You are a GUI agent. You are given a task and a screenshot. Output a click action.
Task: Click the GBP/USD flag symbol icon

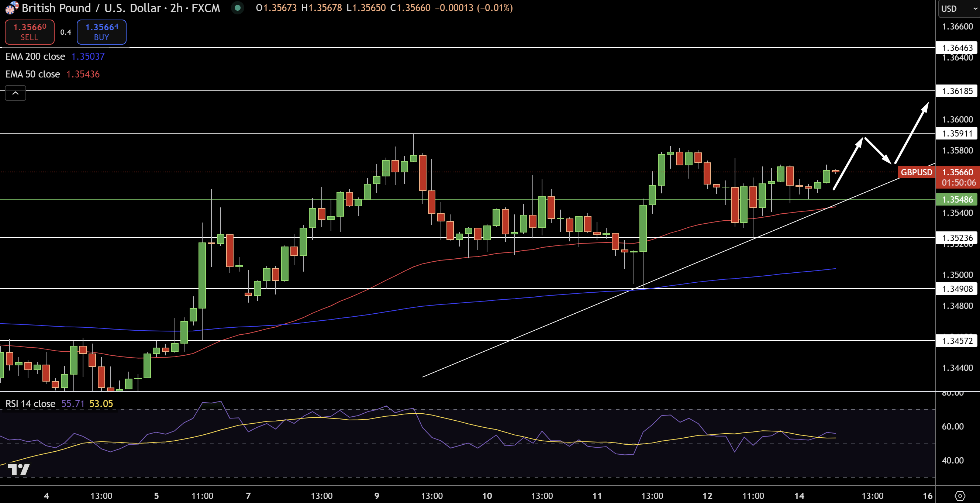tap(11, 8)
